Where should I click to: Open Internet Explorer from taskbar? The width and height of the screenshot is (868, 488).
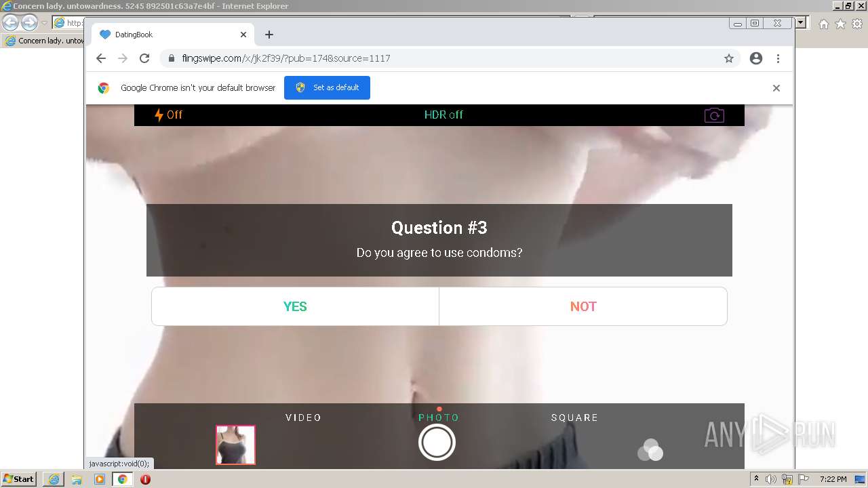tap(54, 479)
